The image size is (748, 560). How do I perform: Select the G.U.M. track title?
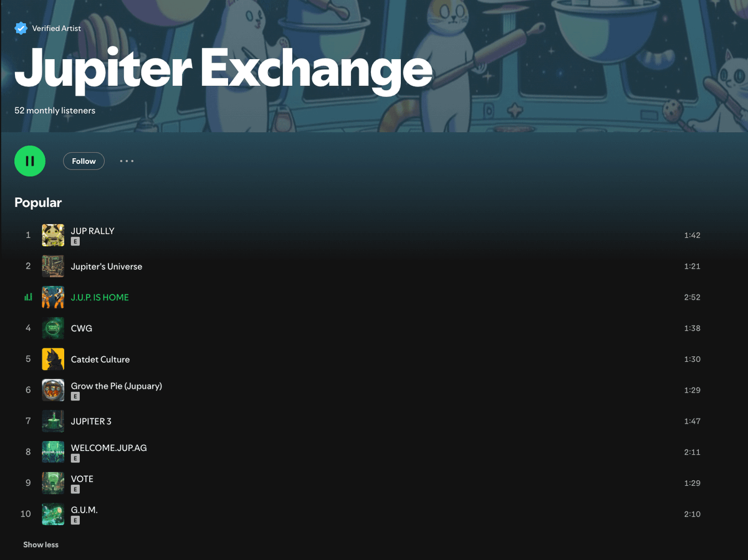(84, 510)
